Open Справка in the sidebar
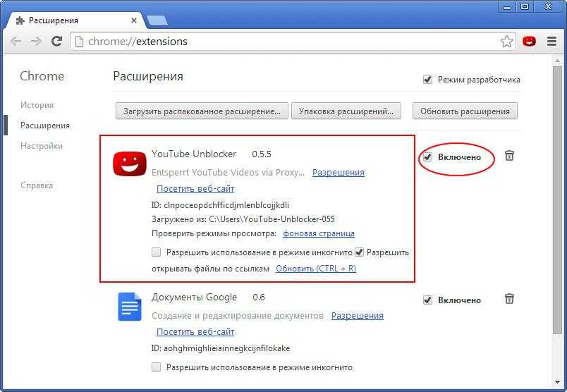The width and height of the screenshot is (567, 392). [37, 185]
